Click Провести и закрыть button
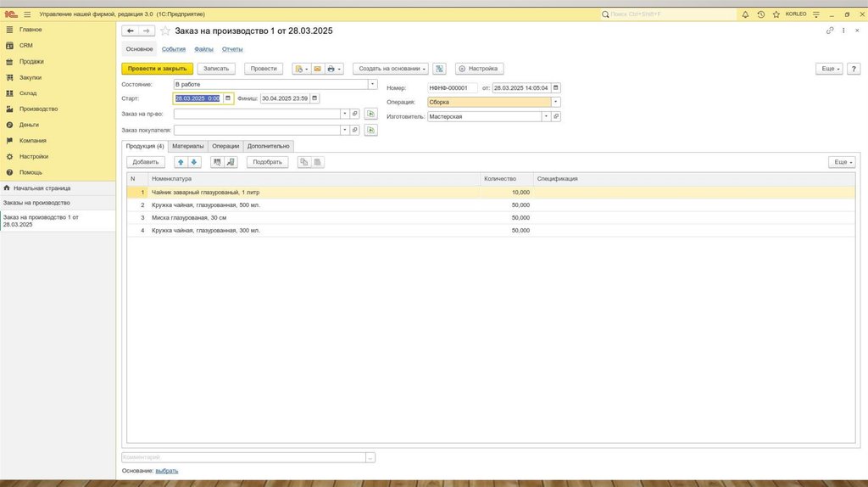This screenshot has width=868, height=487. coord(157,69)
